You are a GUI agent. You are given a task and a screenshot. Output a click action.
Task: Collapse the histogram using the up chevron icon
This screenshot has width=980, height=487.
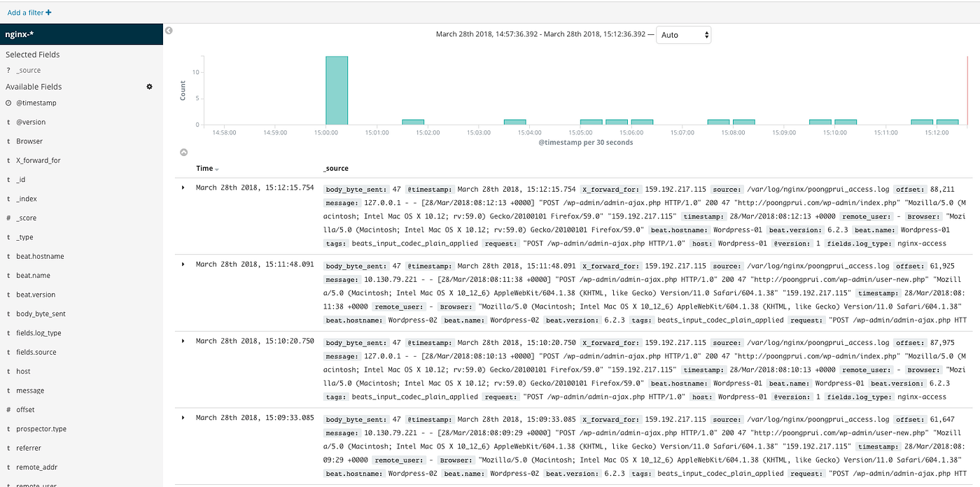pyautogui.click(x=183, y=152)
